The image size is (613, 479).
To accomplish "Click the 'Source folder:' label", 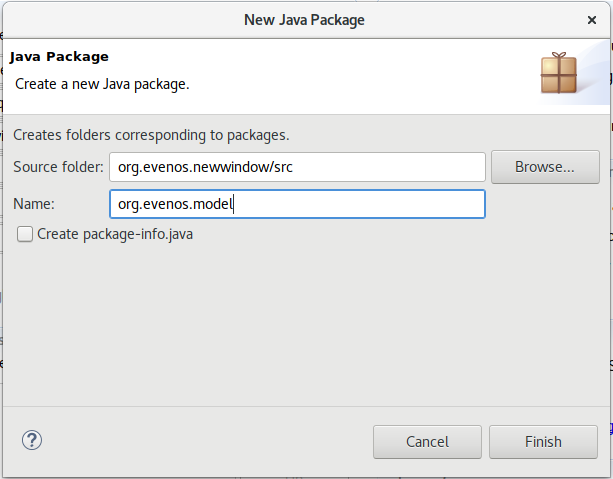I will (x=58, y=167).
